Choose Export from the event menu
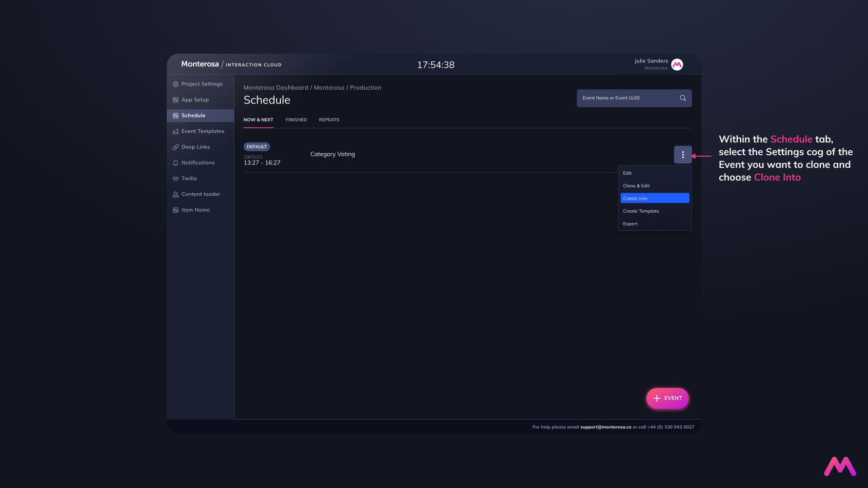Viewport: 868px width, 488px height. click(655, 224)
